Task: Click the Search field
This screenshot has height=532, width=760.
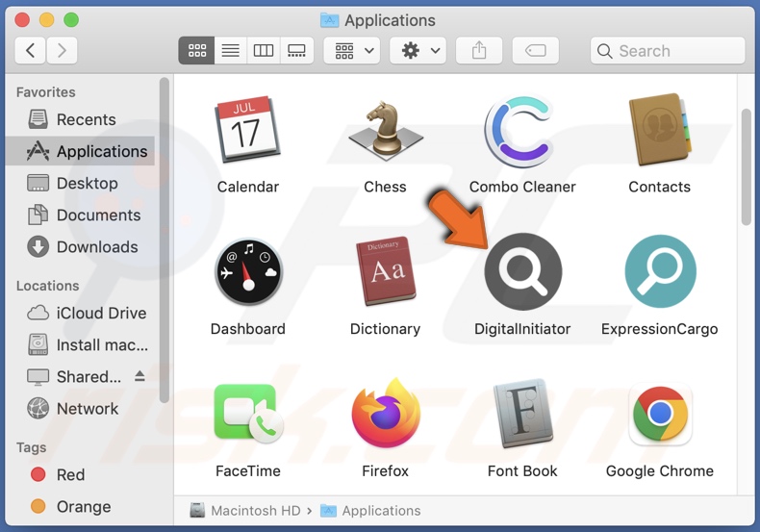Action: tap(668, 50)
